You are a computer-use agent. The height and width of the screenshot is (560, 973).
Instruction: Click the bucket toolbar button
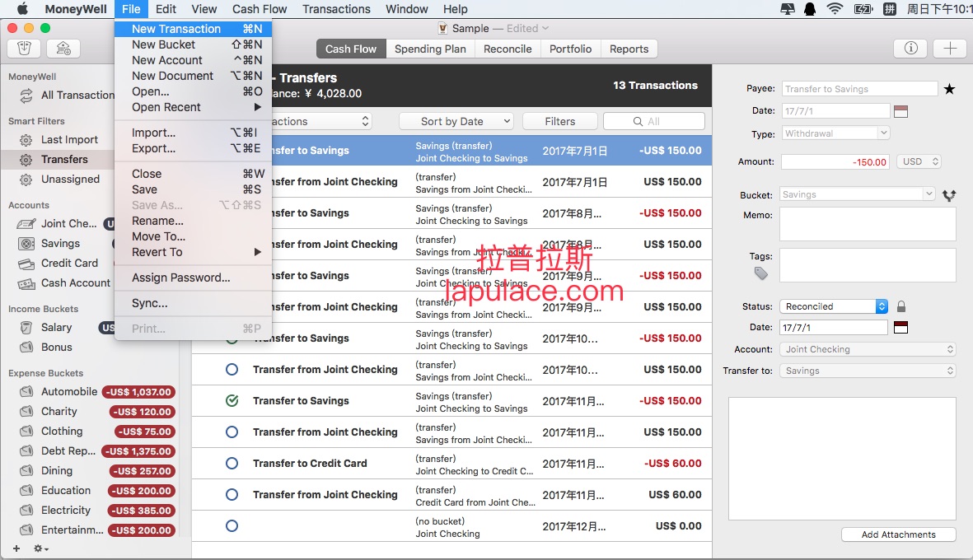pyautogui.click(x=24, y=49)
